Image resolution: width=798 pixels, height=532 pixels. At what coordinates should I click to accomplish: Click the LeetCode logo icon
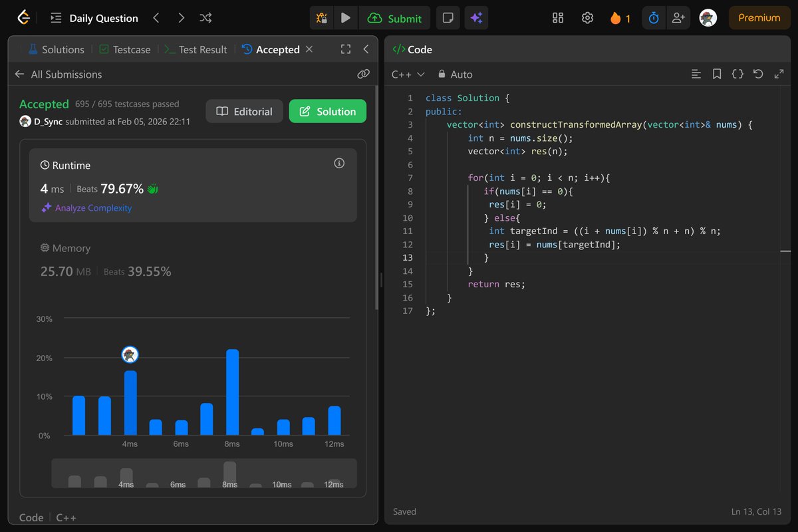pyautogui.click(x=24, y=18)
